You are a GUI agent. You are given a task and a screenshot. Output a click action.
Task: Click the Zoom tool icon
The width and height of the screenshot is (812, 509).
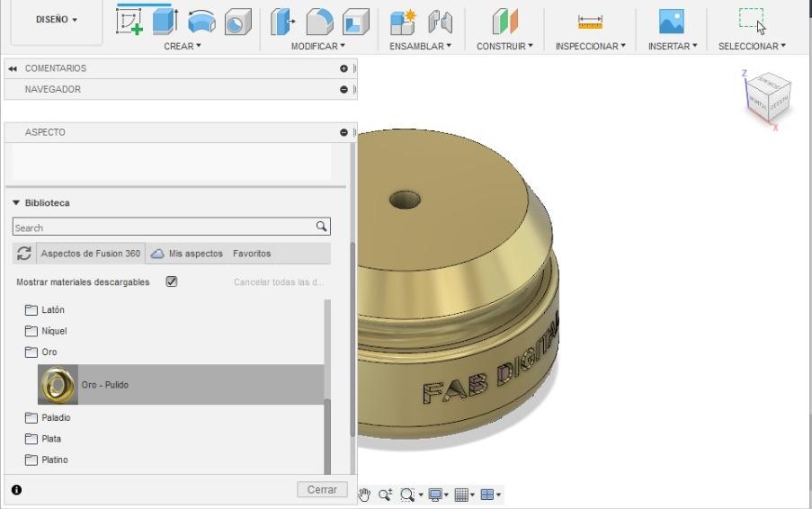pyautogui.click(x=385, y=495)
